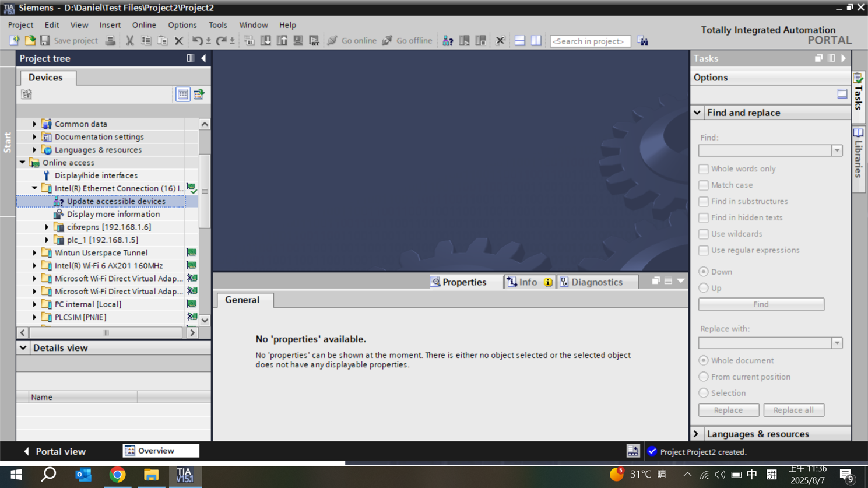This screenshot has width=868, height=488.
Task: Expand the Wintun Userspace Tunnel node
Action: (34, 252)
